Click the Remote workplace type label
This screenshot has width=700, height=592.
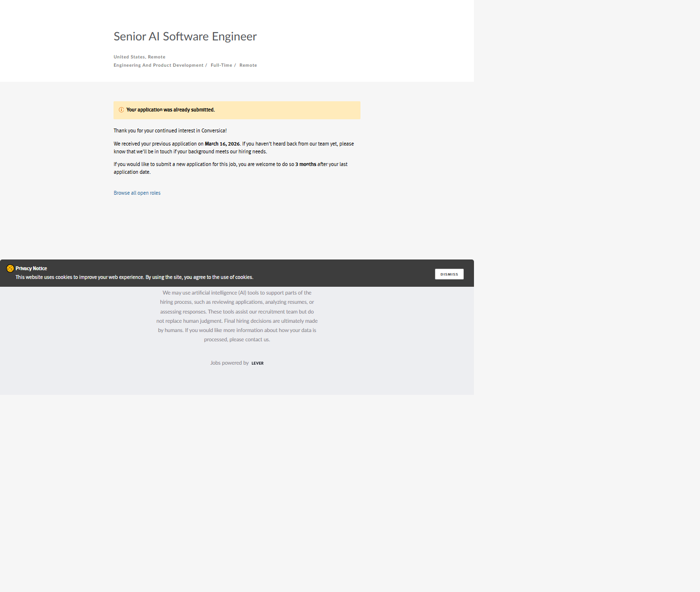(248, 65)
